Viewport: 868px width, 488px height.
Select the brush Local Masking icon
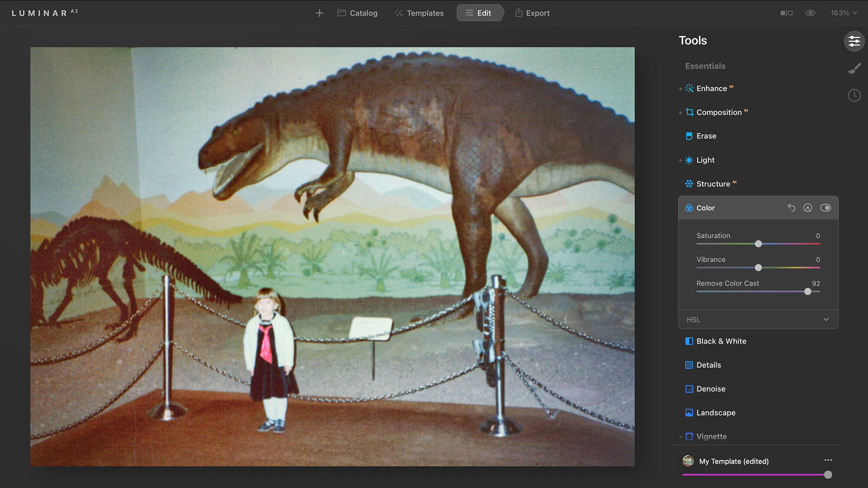tap(854, 69)
